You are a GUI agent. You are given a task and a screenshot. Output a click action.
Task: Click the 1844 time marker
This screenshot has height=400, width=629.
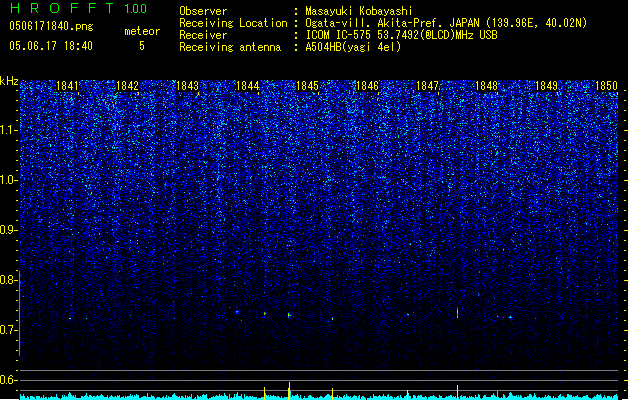coord(248,86)
